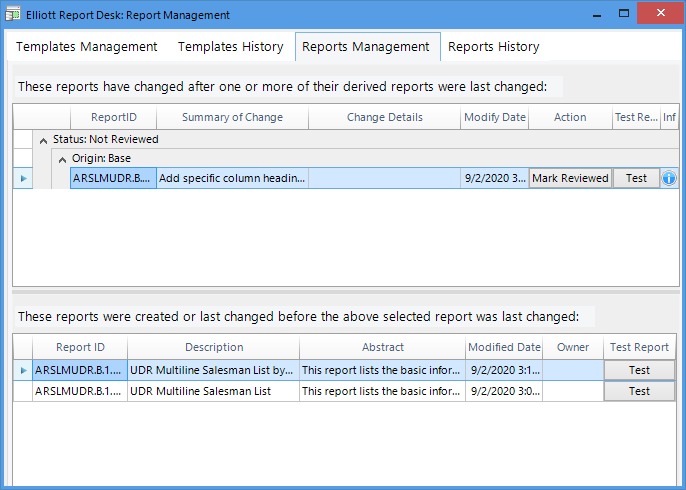Click the empty Change Details cell of ARSLMUDR row
Image resolution: width=686 pixels, height=490 pixels.
coord(385,178)
